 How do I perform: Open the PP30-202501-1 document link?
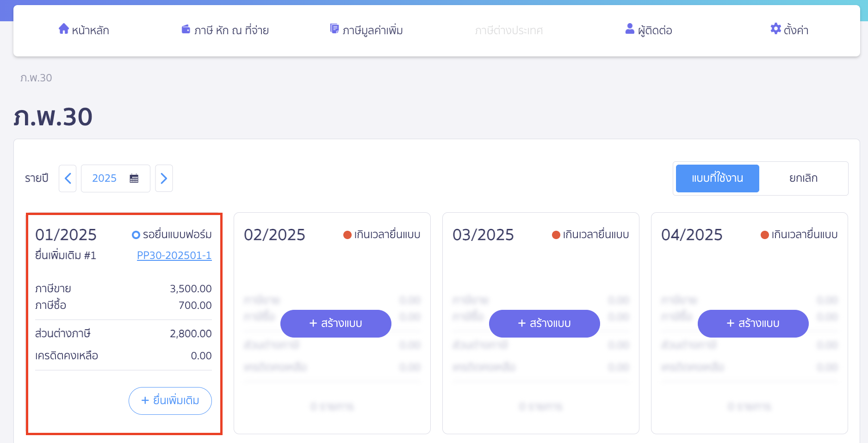(x=174, y=255)
